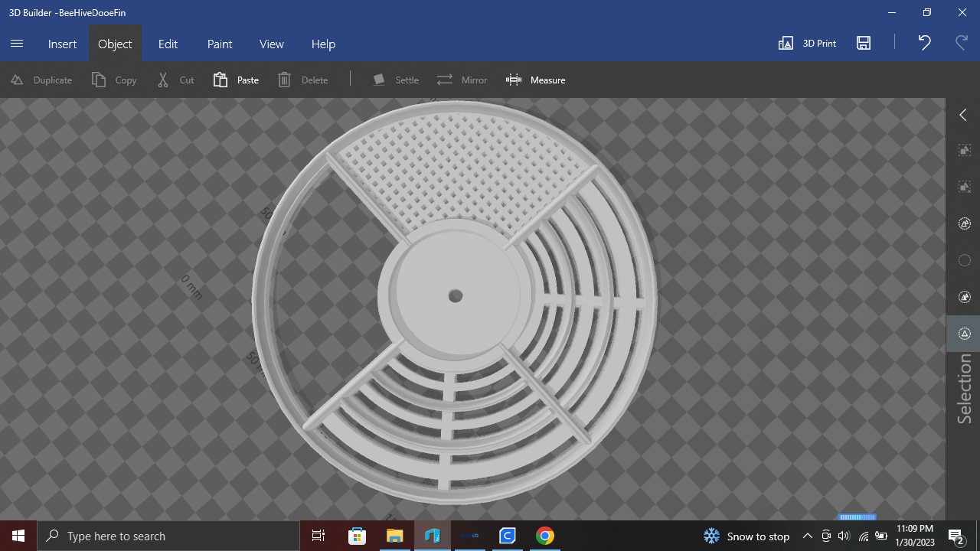Switch to the Paint tab
Screen dimensions: 980x551
[220, 44]
